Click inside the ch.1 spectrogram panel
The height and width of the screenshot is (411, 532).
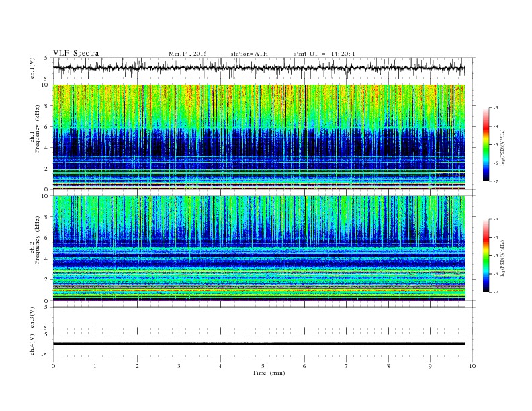point(259,137)
